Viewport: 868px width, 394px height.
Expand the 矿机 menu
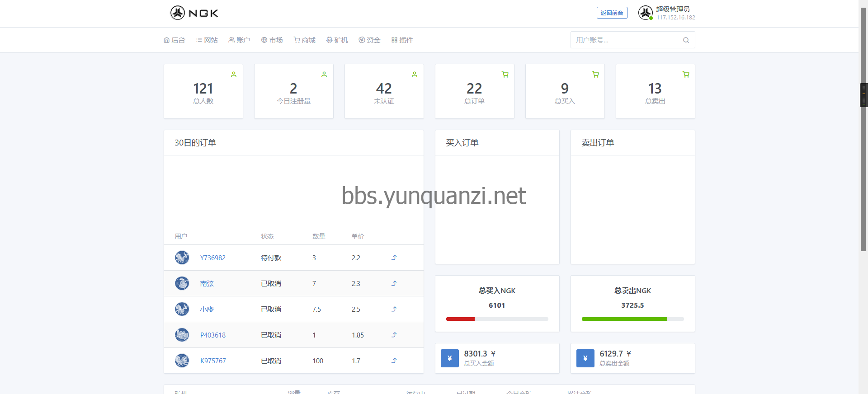click(x=337, y=40)
